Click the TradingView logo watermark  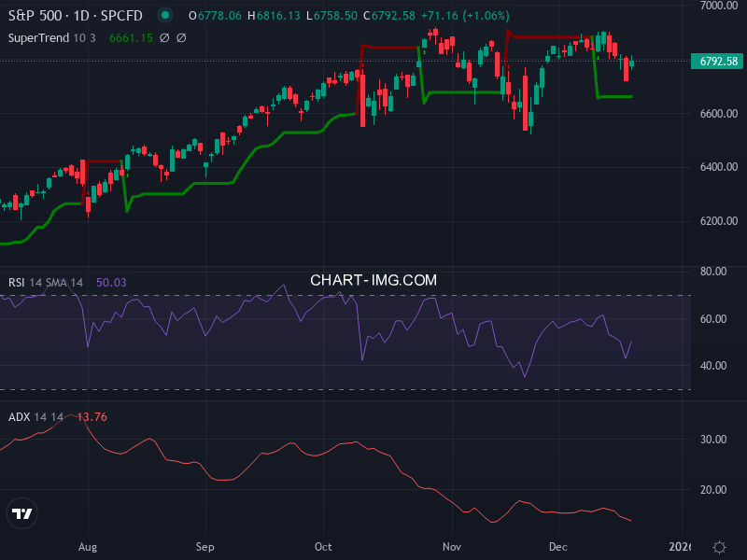click(x=21, y=513)
